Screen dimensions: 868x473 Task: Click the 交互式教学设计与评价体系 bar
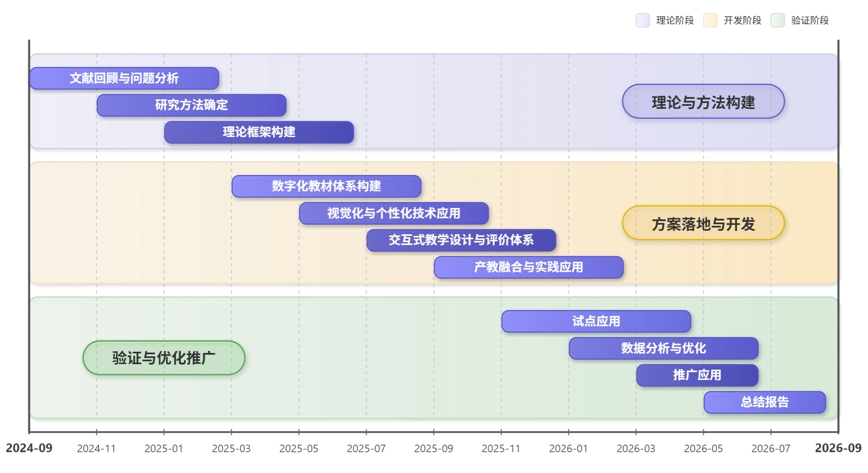[461, 240]
